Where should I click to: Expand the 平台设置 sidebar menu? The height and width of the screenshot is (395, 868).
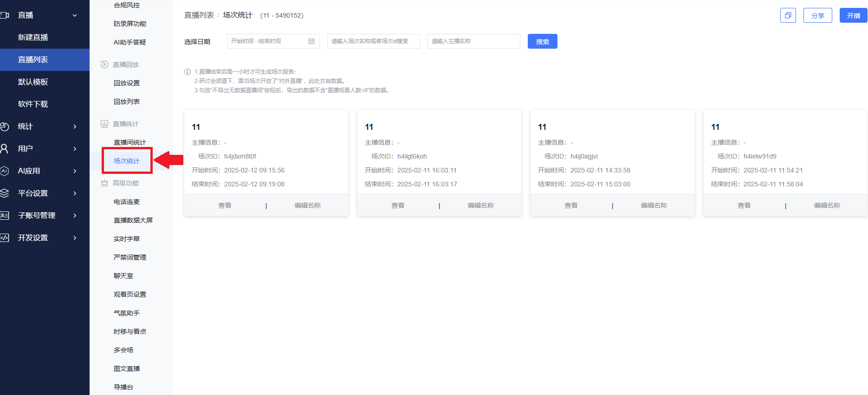75,193
